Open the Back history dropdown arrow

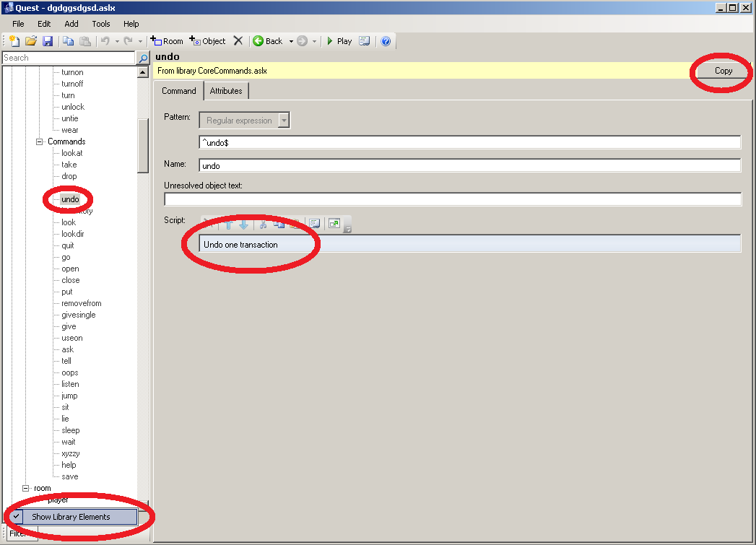pos(291,41)
